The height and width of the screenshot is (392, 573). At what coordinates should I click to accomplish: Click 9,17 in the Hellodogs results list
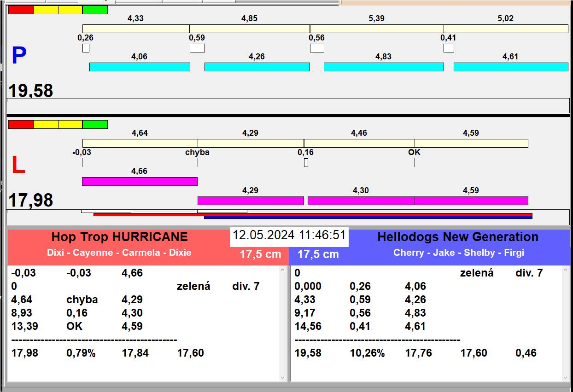coord(305,313)
